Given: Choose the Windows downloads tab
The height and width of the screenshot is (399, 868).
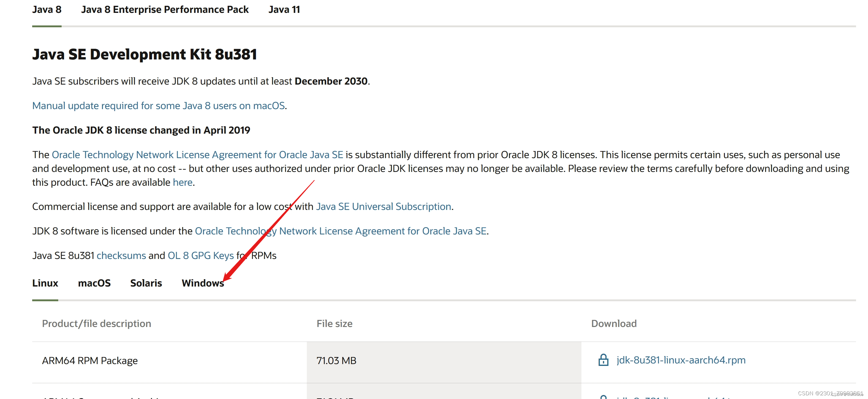Looking at the screenshot, I should coord(203,283).
